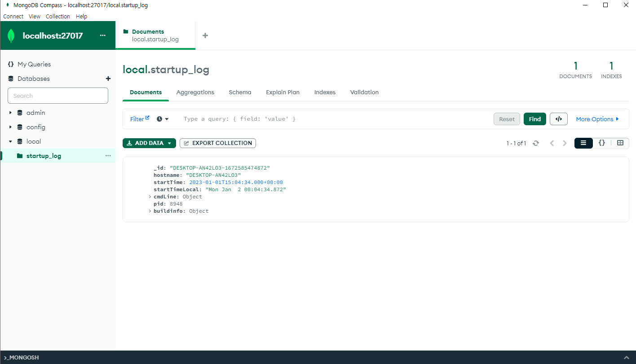This screenshot has width=636, height=364.
Task: Click the _id value DESKTOP-AN42LO3-1672585474872
Action: click(x=220, y=168)
